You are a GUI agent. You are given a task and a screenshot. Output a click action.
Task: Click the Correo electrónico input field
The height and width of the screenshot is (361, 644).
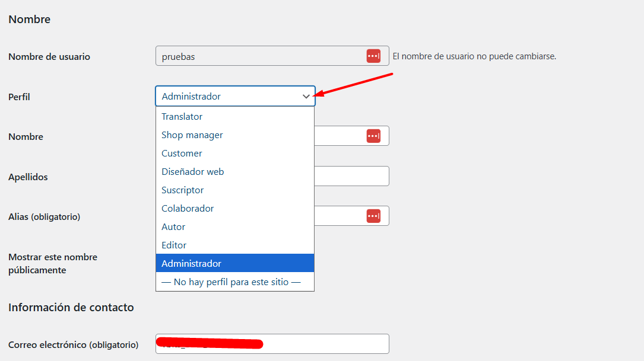pos(325,344)
